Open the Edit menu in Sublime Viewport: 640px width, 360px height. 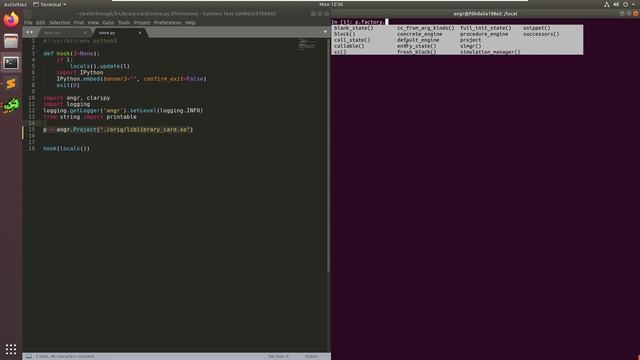point(40,23)
